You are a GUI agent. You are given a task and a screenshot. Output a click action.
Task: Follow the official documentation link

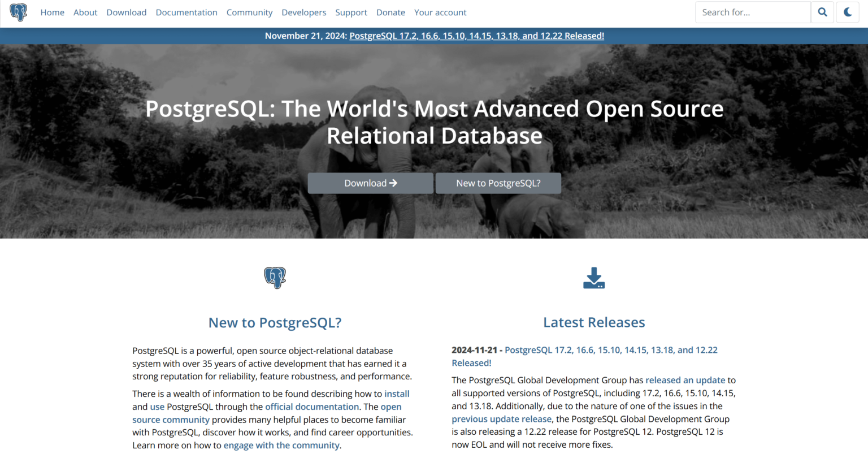click(x=311, y=407)
